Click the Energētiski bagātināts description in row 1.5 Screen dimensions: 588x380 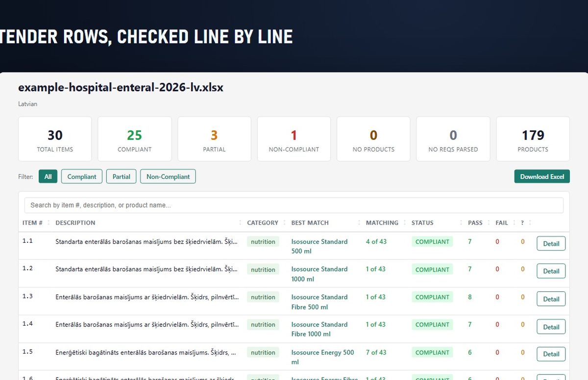click(x=146, y=353)
